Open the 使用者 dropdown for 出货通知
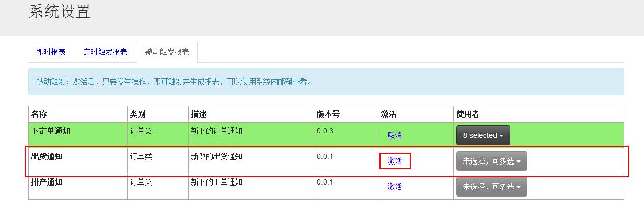 coord(491,161)
